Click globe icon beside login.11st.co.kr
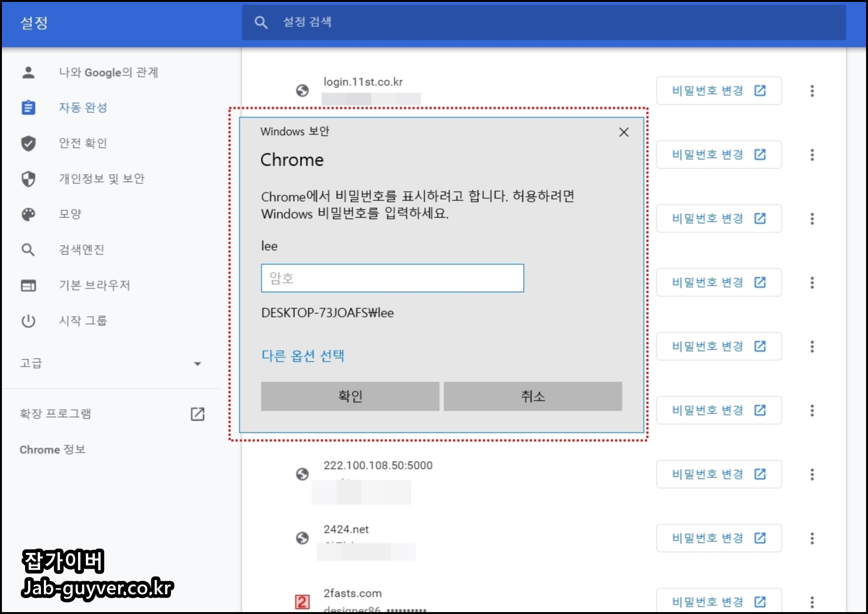 (x=302, y=91)
